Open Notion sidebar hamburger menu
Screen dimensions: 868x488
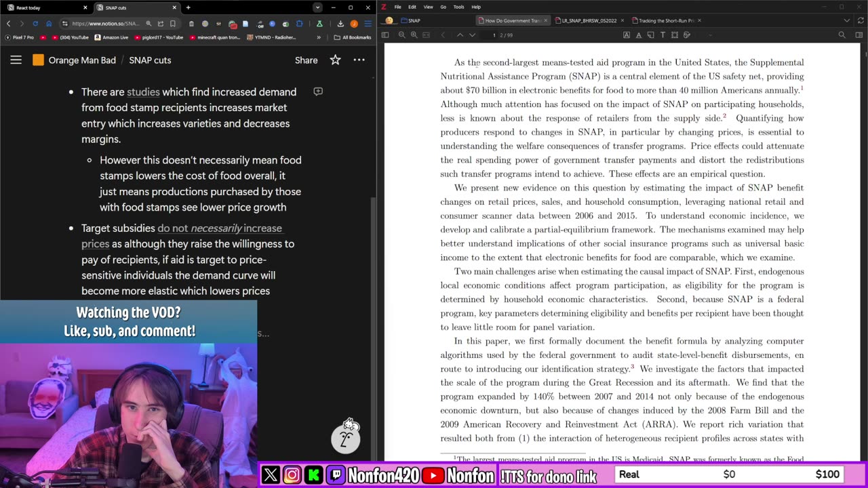16,60
